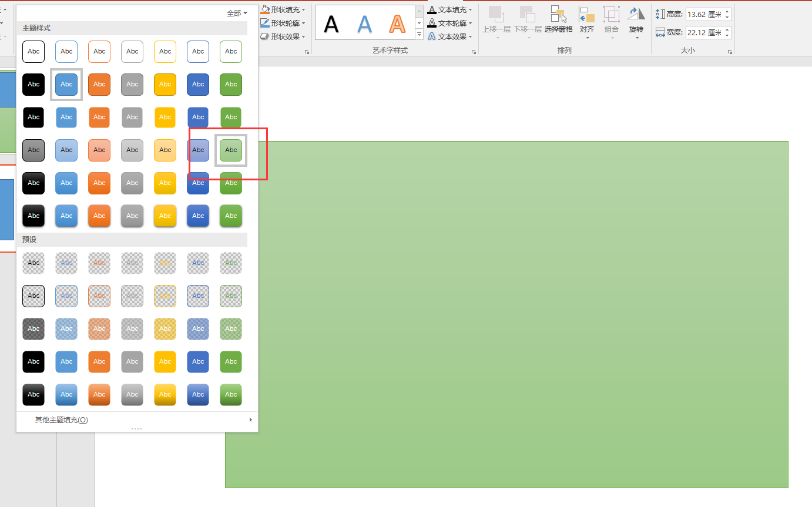Expand the 全部 filter dropdown in gallery
Screen dimensions: 812x507
(x=237, y=12)
